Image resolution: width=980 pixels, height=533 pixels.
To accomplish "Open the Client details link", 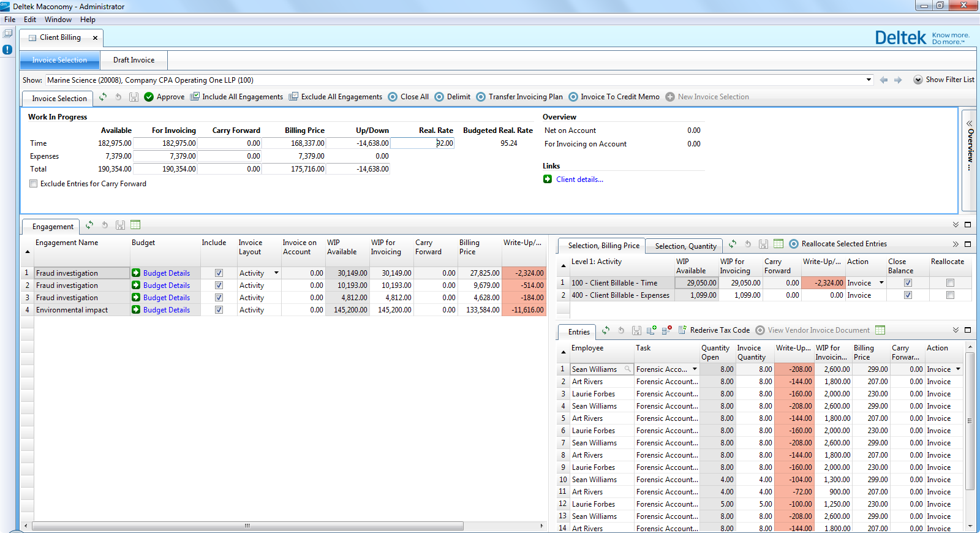I will (579, 180).
